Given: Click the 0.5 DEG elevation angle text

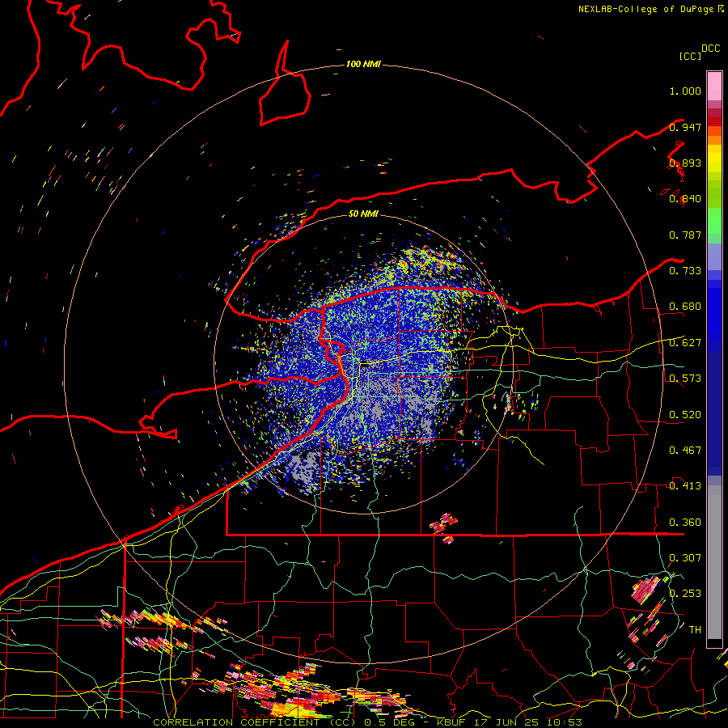Looking at the screenshot, I should (x=389, y=722).
